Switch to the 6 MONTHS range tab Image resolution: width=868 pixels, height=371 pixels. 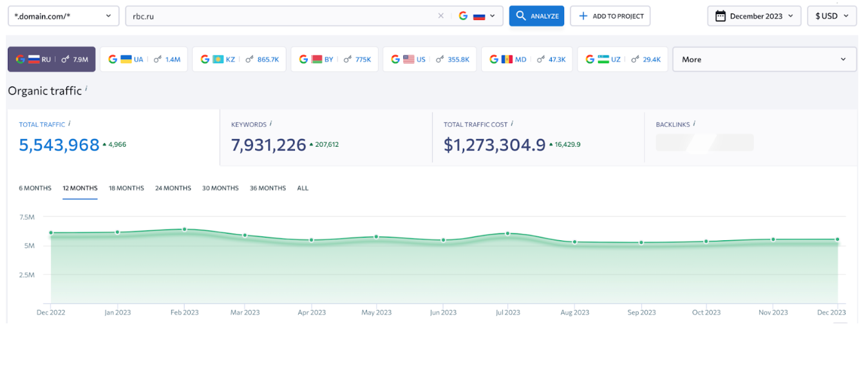(35, 188)
